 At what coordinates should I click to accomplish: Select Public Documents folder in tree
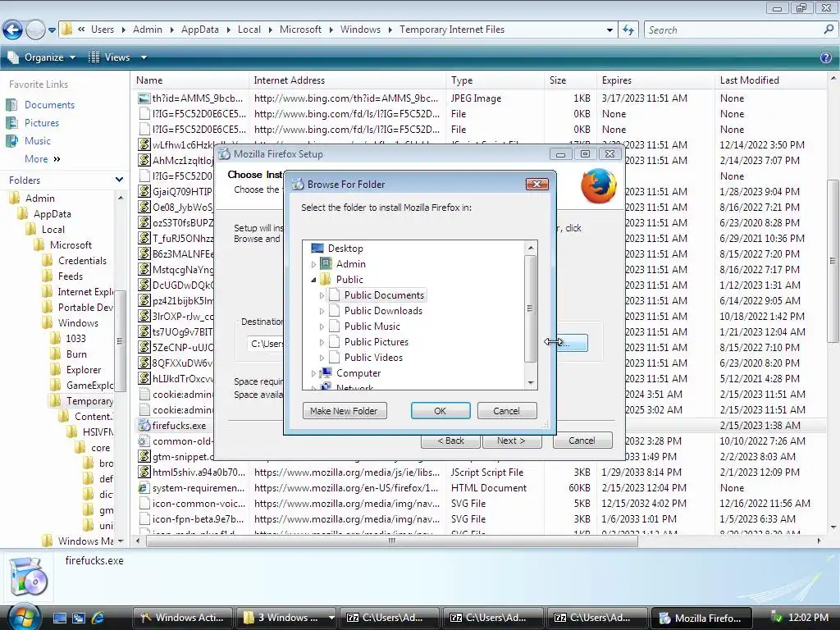tap(384, 295)
